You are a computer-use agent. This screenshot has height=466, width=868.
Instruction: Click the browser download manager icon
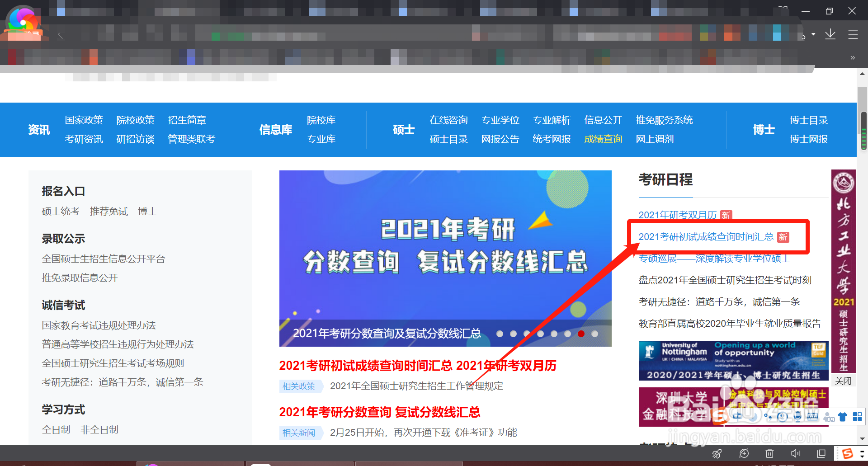[830, 35]
